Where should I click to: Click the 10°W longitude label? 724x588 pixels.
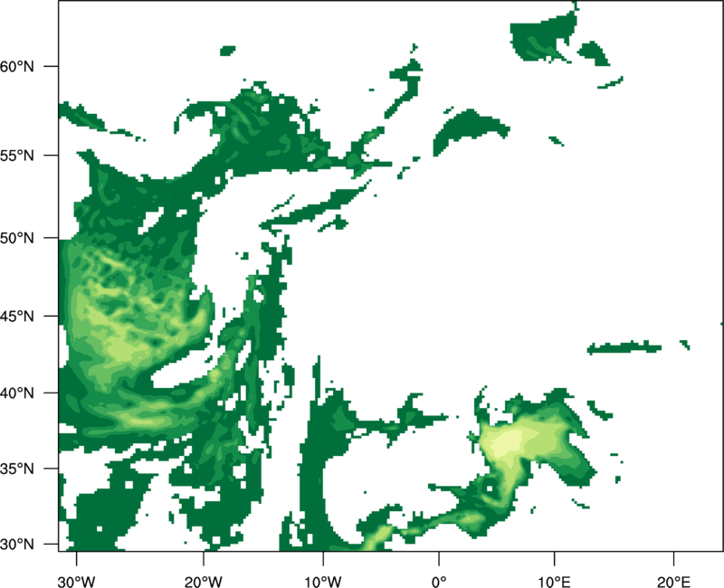click(323, 582)
